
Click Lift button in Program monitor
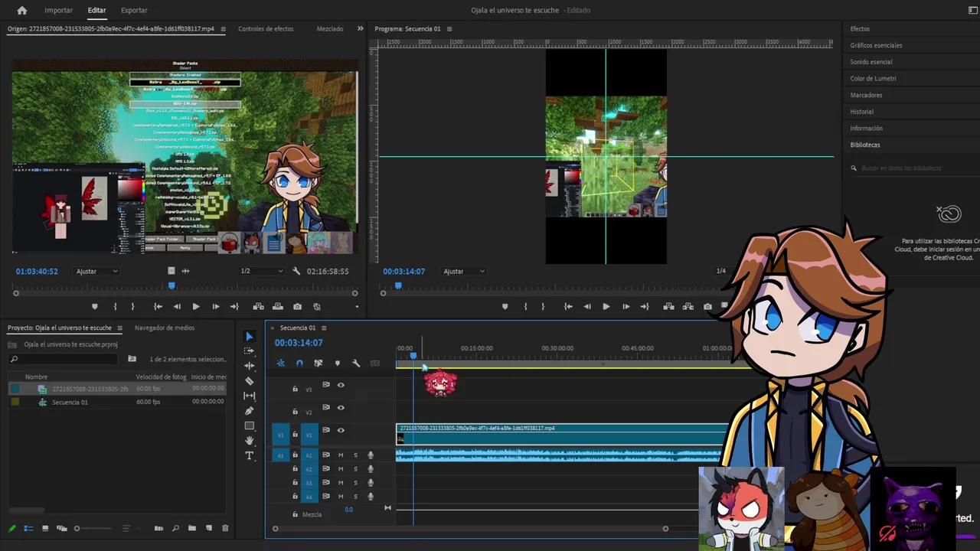(x=668, y=307)
